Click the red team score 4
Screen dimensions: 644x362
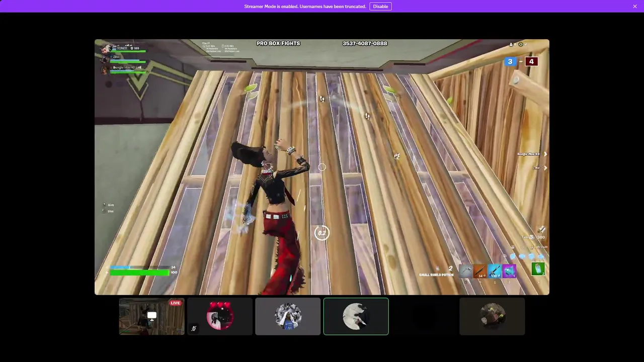531,61
